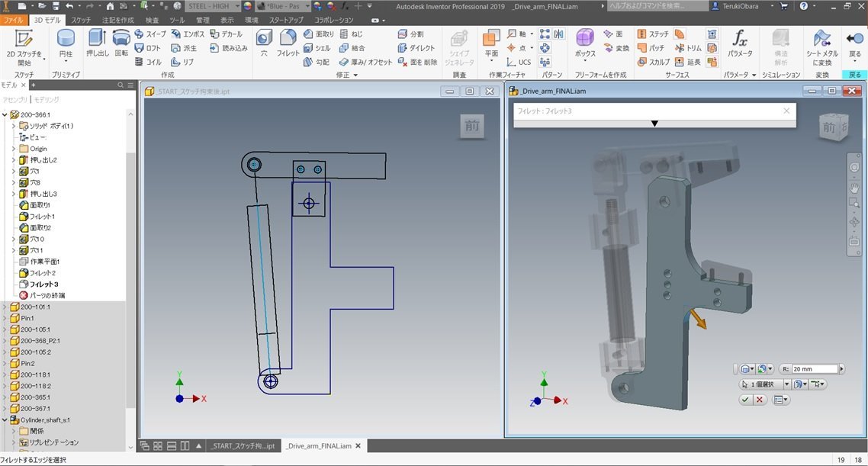This screenshot has width=868, height=466.
Task: Select the フィレット ribbon tool
Action: 288,43
